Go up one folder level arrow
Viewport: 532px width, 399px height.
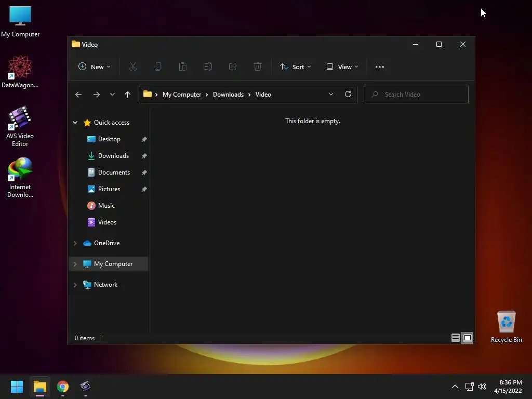pos(127,95)
